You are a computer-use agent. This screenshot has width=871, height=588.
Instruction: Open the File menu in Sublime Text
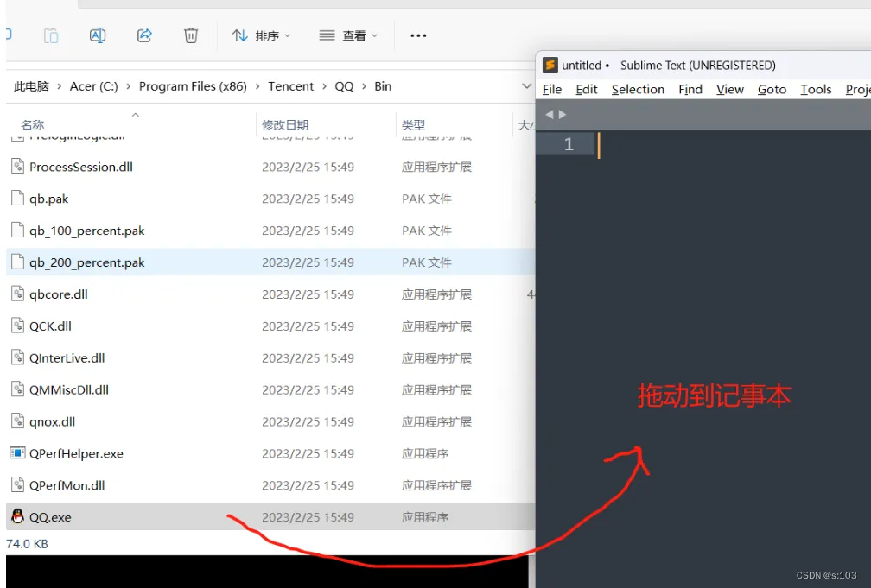tap(551, 89)
